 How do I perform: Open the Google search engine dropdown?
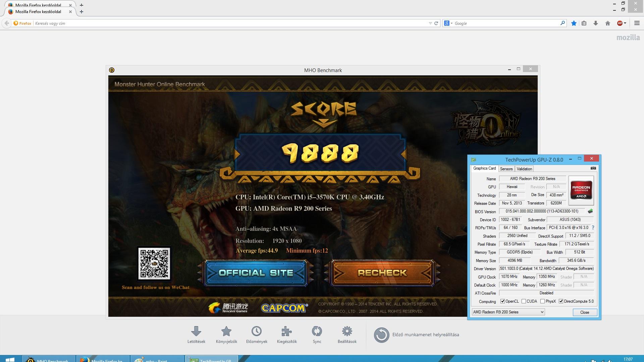tap(448, 23)
